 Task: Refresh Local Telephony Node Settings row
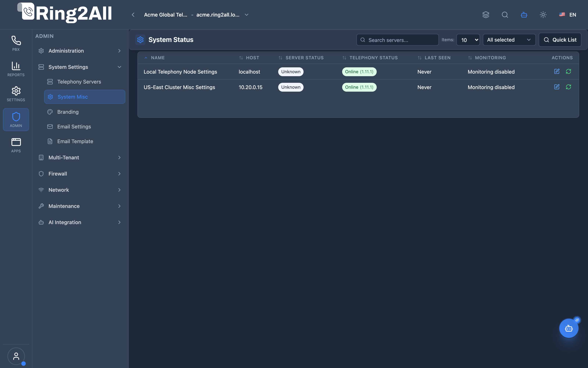tap(569, 71)
